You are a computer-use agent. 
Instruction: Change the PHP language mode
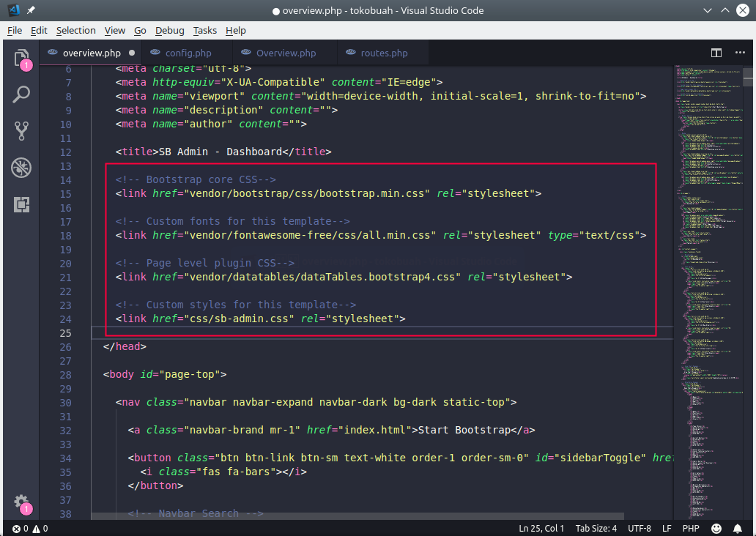(x=690, y=528)
